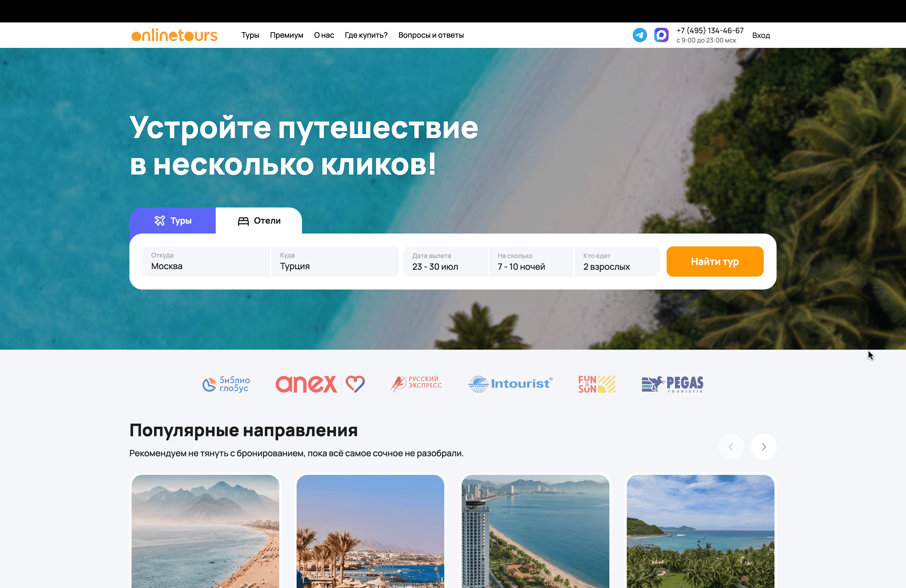Screen dimensions: 906x588
Task: Open the purple messenger icon in header
Action: (661, 35)
